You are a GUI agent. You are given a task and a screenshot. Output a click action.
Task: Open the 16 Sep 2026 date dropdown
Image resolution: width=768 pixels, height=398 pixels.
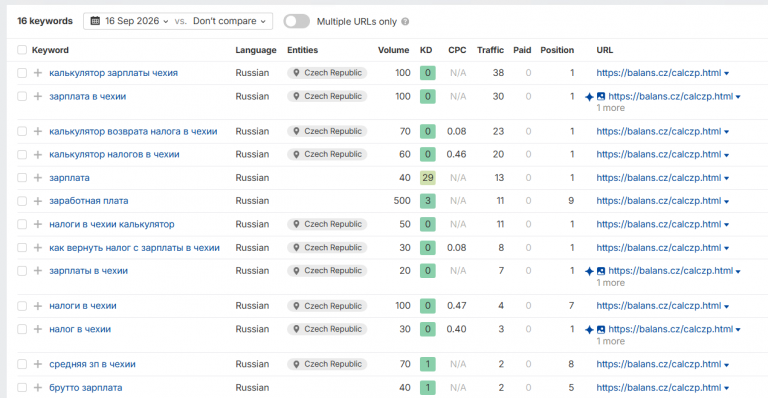click(130, 21)
